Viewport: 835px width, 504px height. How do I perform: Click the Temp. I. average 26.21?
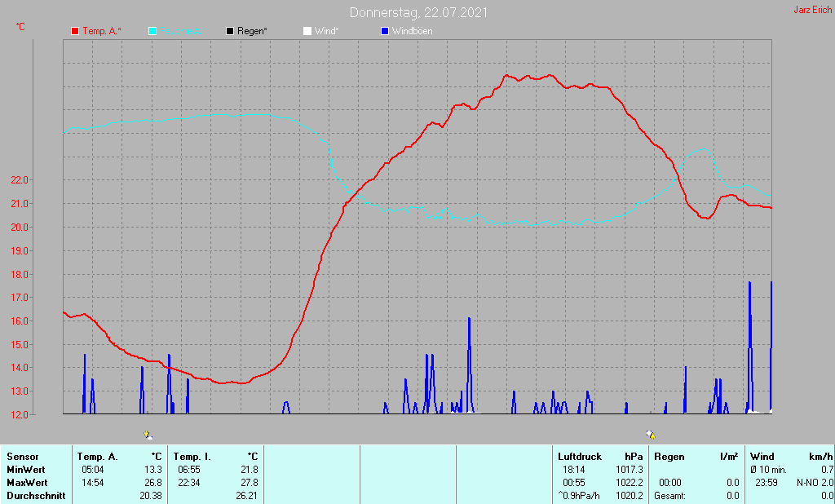247,496
